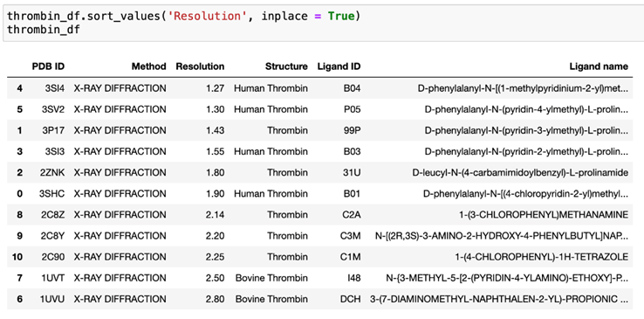Click ligand name containing '1-methylpyridinium-2-yl'
This screenshot has width=644, height=319.
point(523,88)
